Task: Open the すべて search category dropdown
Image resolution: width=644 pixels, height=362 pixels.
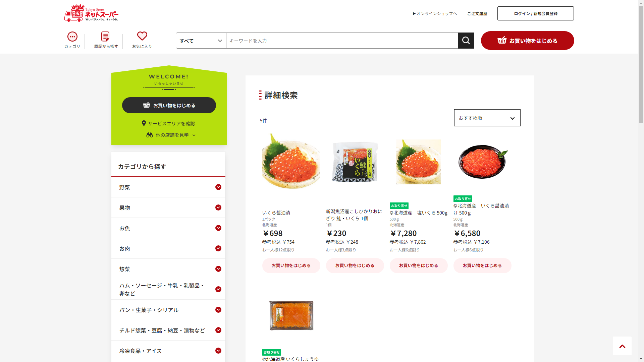Action: tap(201, 41)
